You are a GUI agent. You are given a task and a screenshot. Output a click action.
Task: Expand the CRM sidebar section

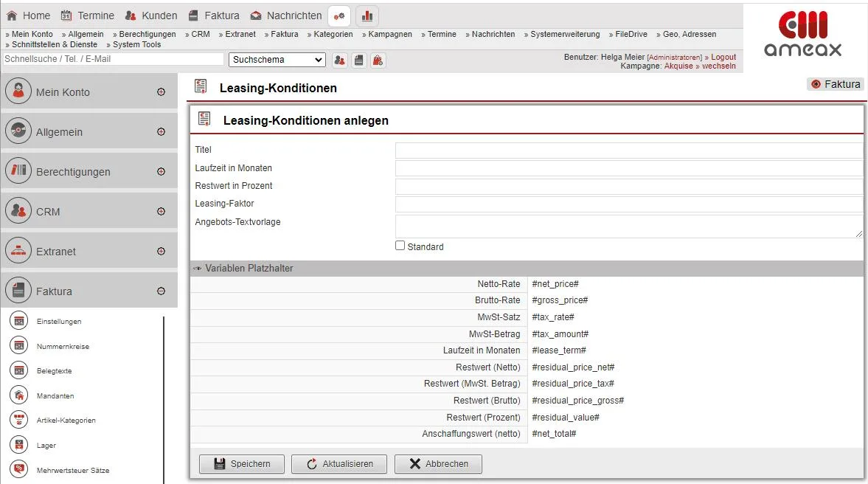point(161,212)
